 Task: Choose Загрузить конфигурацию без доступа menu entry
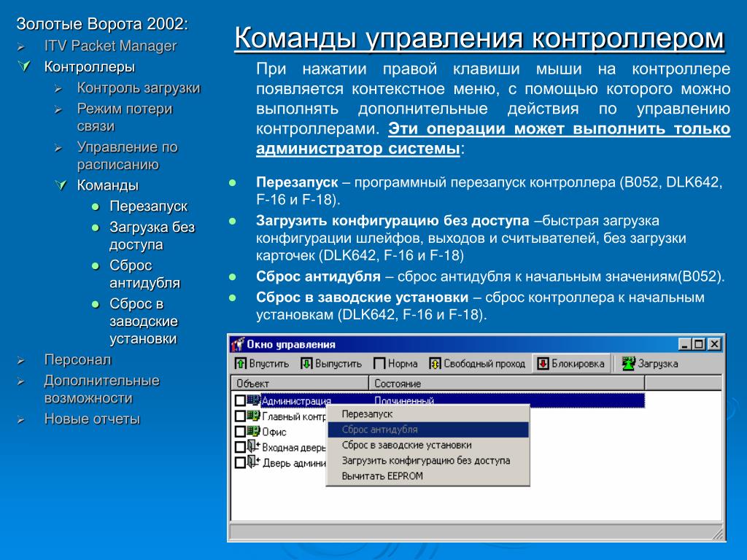tap(427, 461)
